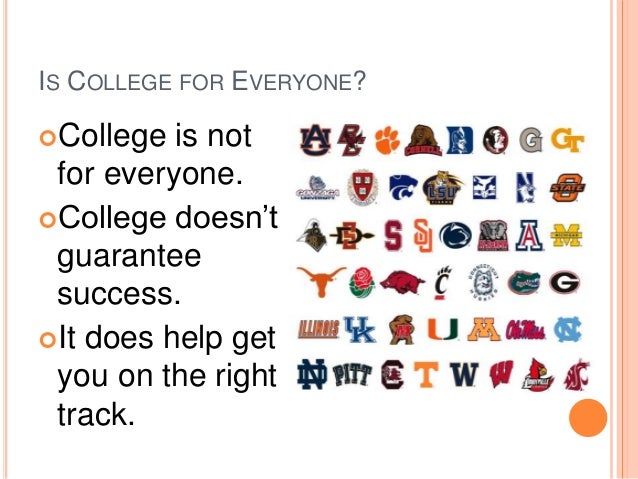Click the orange Tennessee T logo

coord(426,374)
